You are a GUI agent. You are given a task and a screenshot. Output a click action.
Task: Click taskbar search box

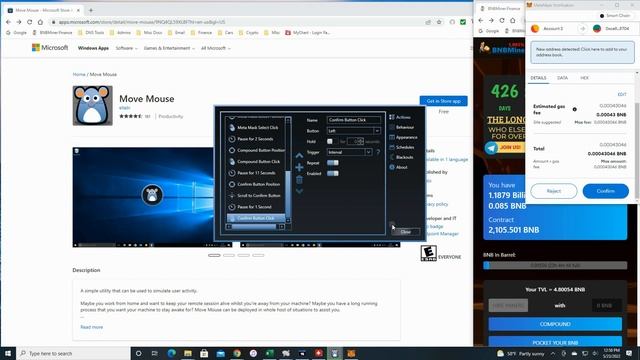(x=73, y=353)
